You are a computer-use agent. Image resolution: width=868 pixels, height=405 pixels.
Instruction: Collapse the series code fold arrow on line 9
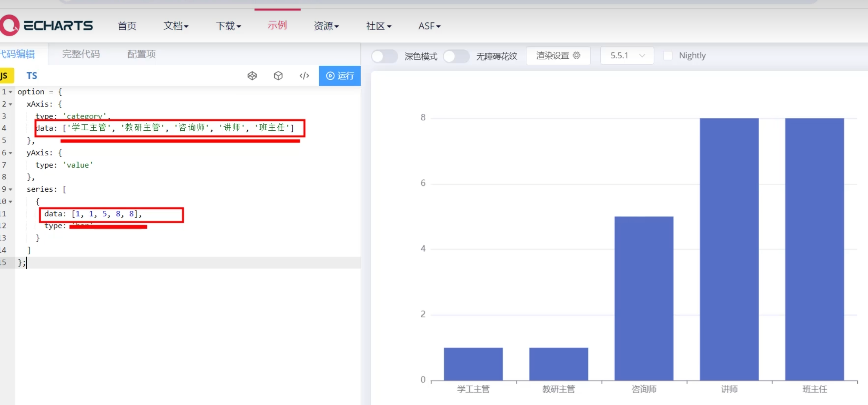(x=11, y=189)
